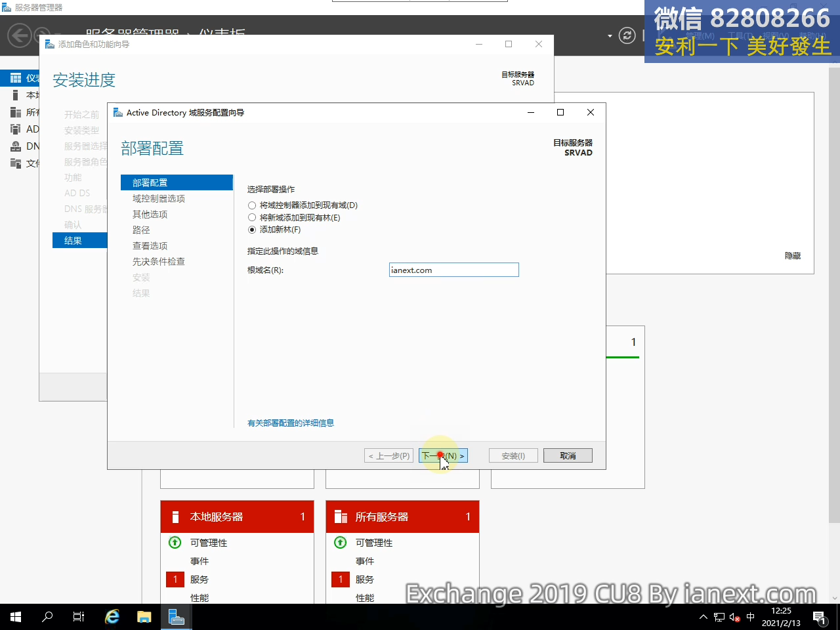Open All Servers icon in Server Manager sidebar
This screenshot has width=840, height=630.
point(15,112)
